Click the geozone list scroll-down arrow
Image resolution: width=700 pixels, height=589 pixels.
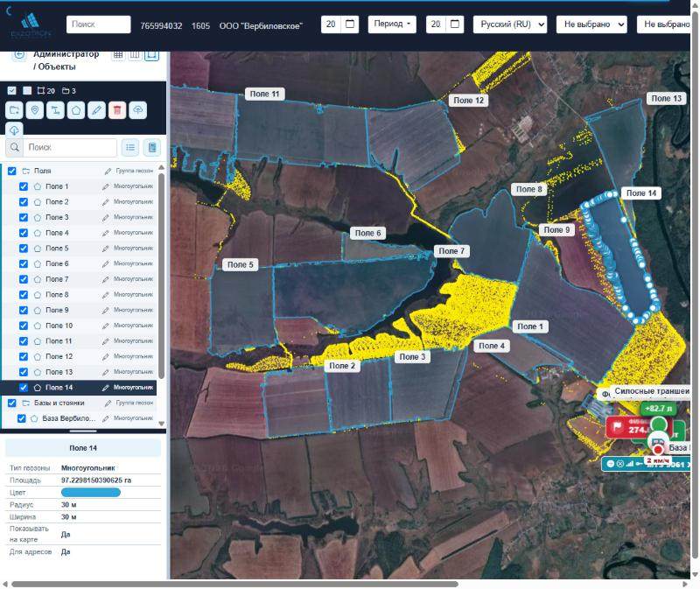[x=161, y=424]
